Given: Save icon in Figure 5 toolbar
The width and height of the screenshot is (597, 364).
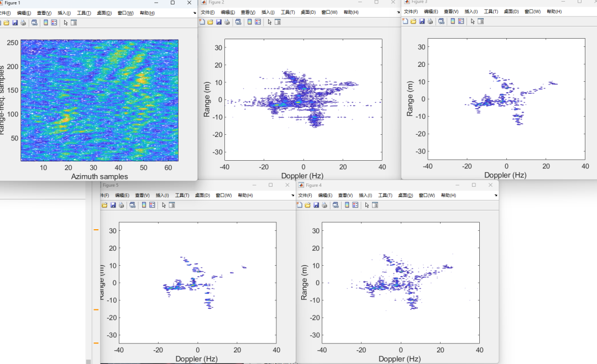Looking at the screenshot, I should (x=113, y=205).
